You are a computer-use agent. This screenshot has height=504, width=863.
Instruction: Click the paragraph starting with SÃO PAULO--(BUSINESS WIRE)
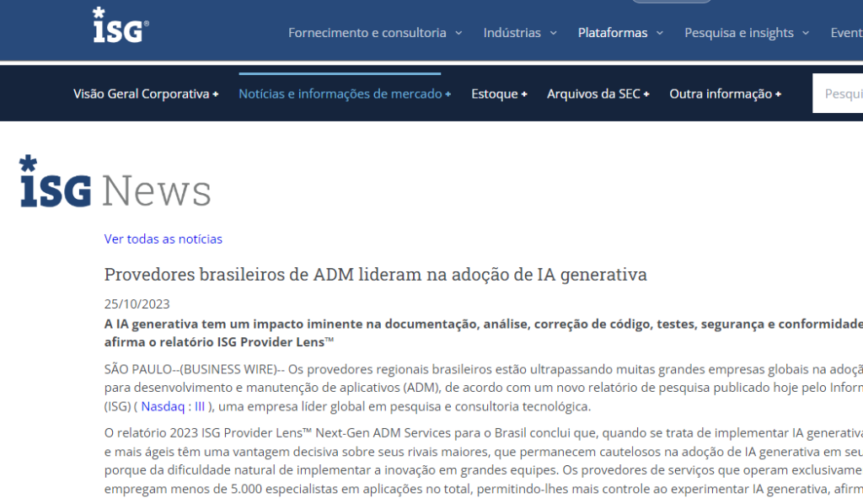point(483,388)
